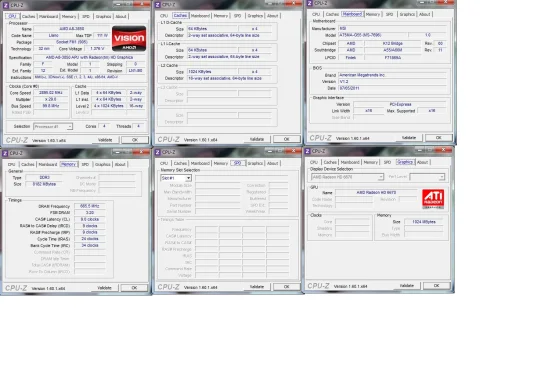Click Validate in the SPD-tab window
This screenshot has width=559, height=384.
pos(257,287)
